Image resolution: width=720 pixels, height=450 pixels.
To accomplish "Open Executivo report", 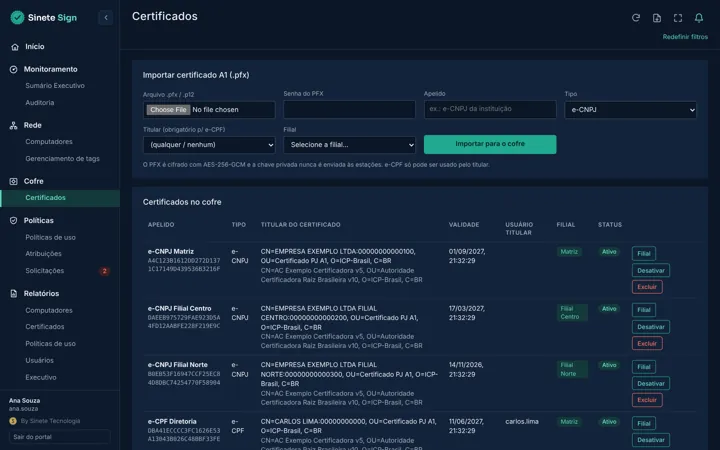I will coord(40,377).
